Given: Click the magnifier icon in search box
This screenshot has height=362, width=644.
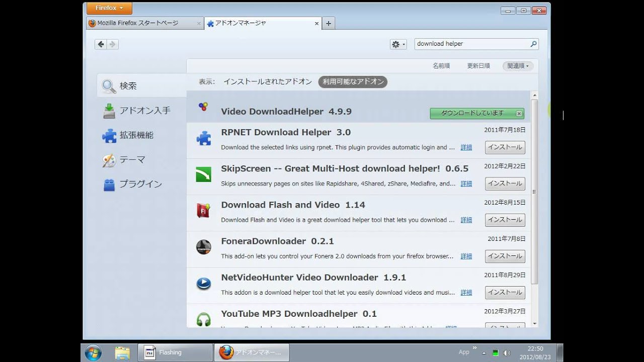Looking at the screenshot, I should coord(533,44).
